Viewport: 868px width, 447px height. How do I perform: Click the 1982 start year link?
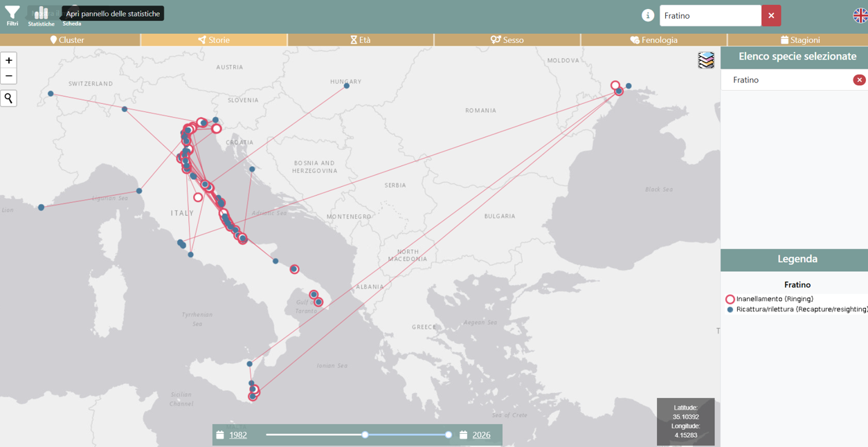tap(238, 435)
